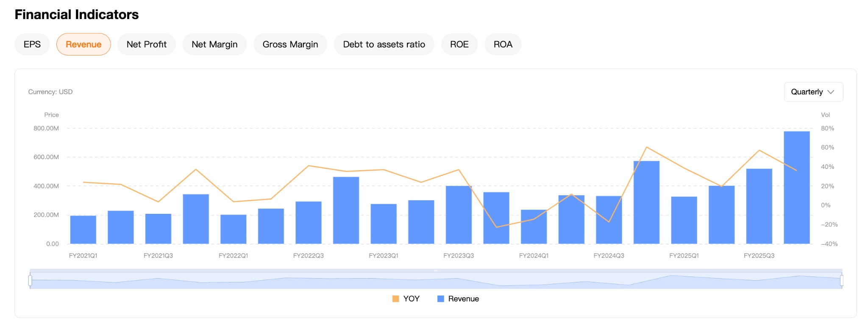Click the left range slider handle
868x326 pixels.
click(30, 280)
